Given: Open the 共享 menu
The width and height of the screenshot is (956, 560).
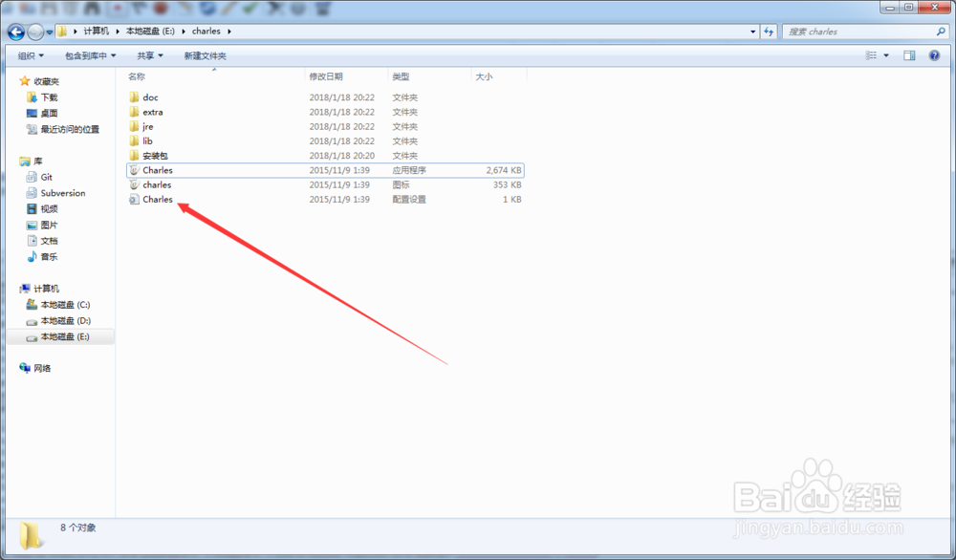Looking at the screenshot, I should 150,55.
